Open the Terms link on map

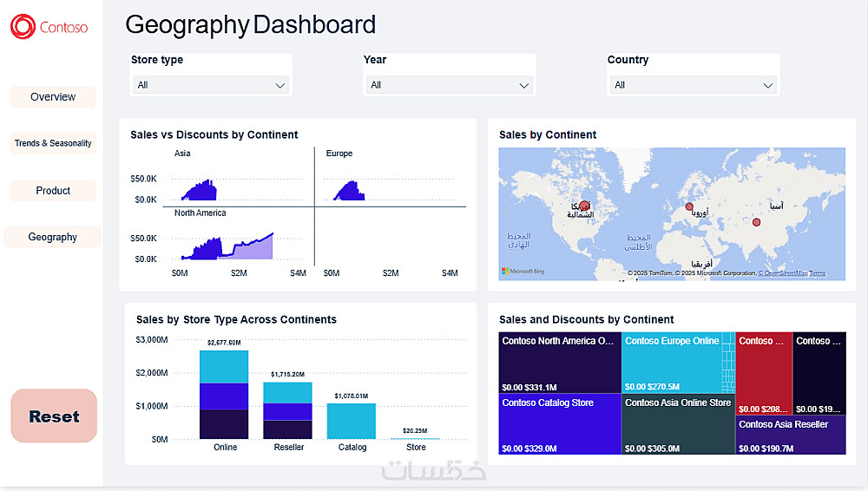(817, 273)
